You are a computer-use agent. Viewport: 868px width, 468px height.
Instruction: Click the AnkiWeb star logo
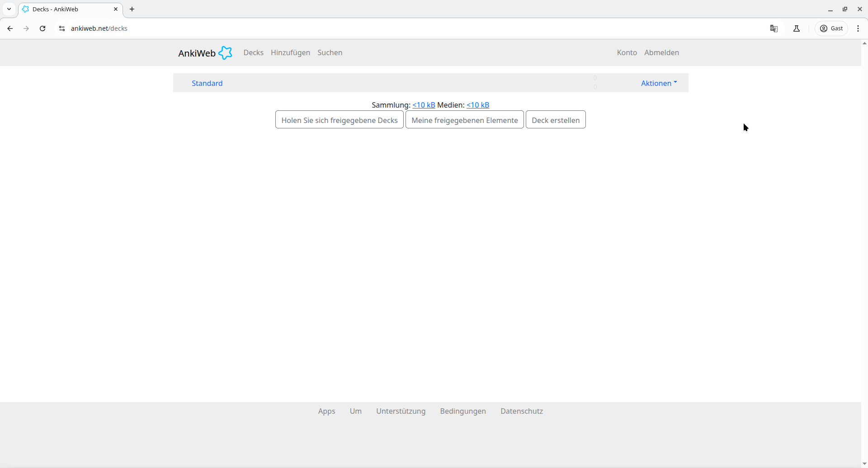click(225, 53)
